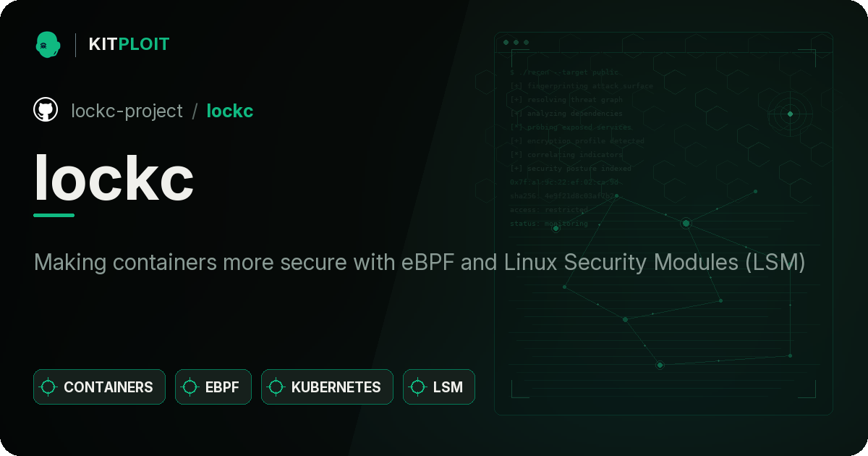Viewport: 868px width, 456px height.
Task: Click the large lockc title heading
Action: [x=114, y=177]
